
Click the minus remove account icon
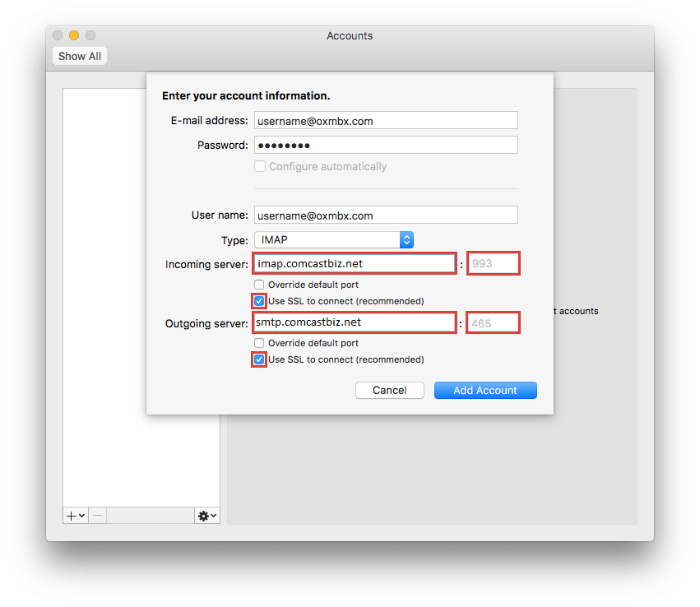pos(97,515)
